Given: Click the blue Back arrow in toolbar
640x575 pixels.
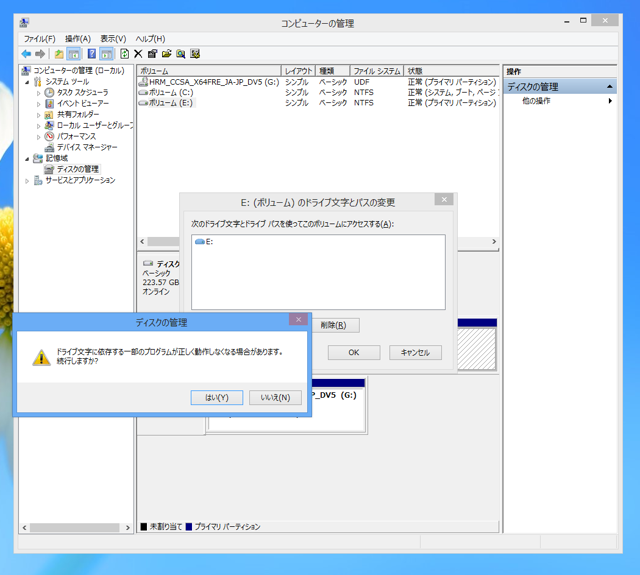Looking at the screenshot, I should pos(27,54).
